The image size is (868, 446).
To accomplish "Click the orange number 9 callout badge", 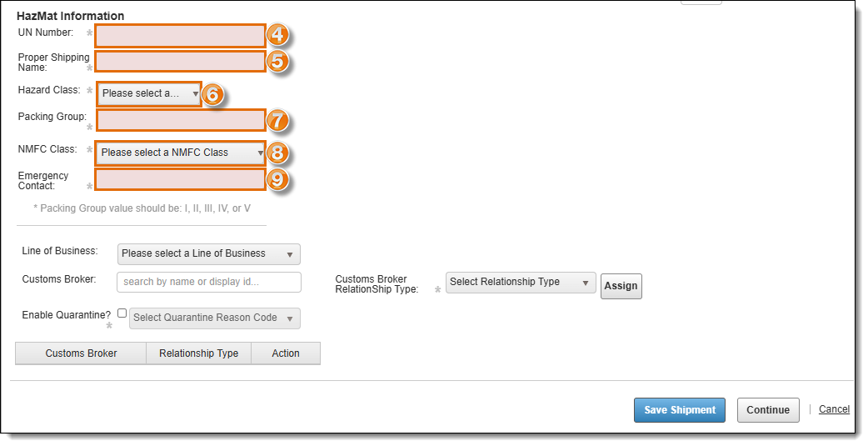I will click(278, 179).
